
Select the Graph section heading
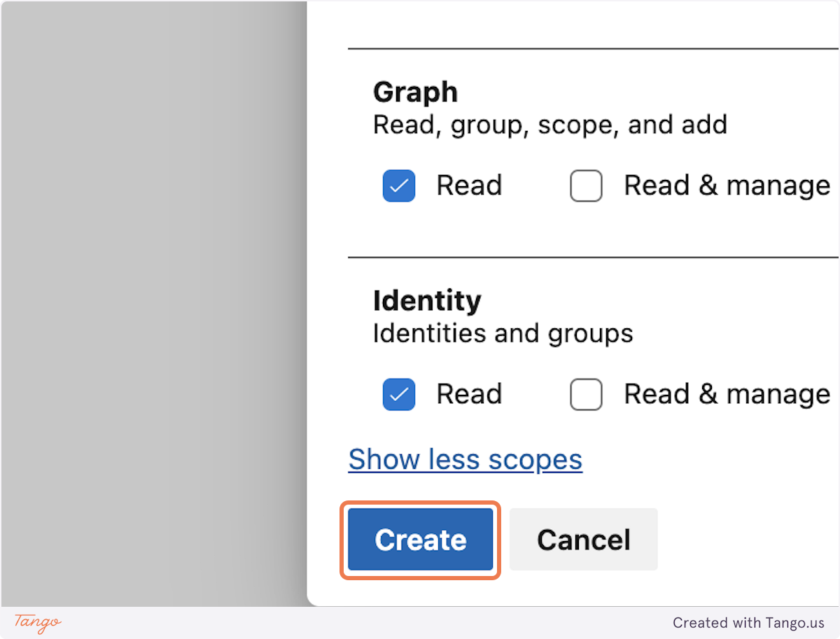pos(415,92)
